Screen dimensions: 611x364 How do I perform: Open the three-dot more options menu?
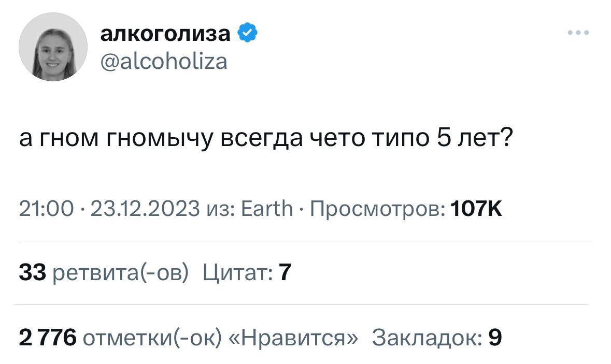(578, 33)
